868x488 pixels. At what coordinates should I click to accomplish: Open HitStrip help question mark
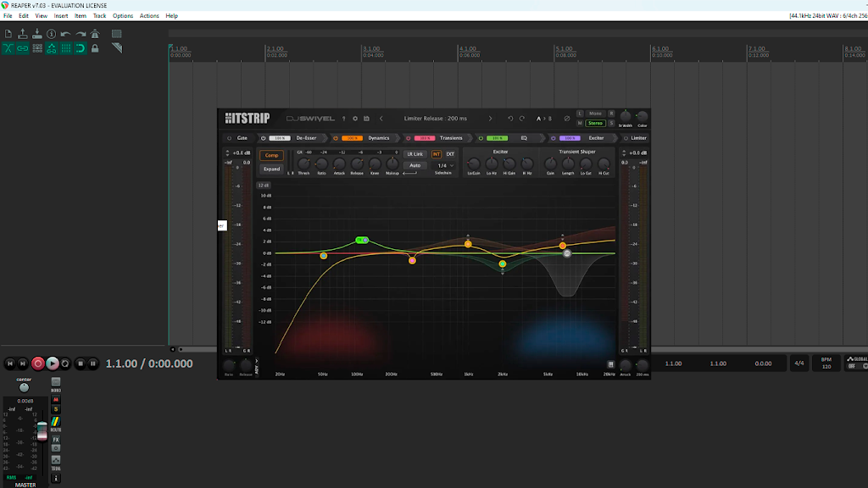click(344, 119)
